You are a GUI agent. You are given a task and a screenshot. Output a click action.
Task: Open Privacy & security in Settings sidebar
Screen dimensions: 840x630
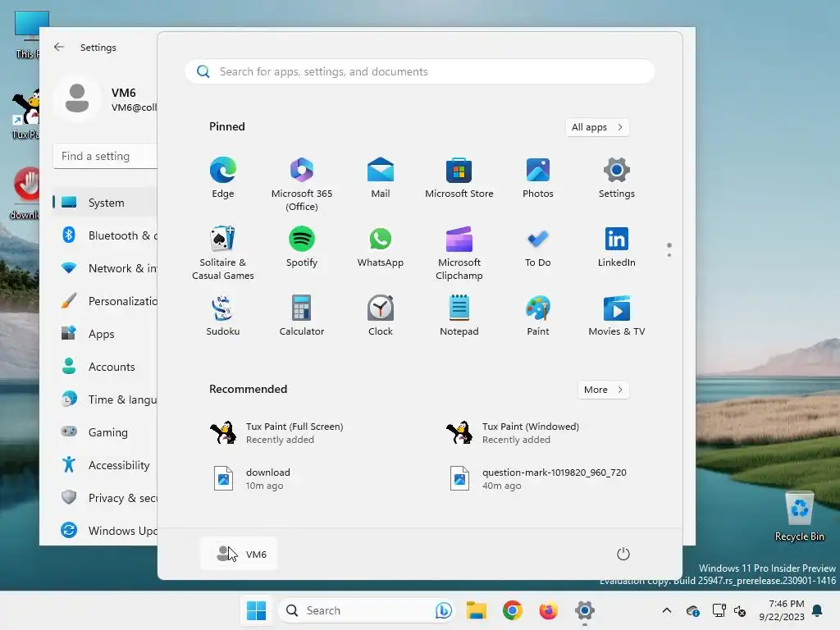coord(105,498)
